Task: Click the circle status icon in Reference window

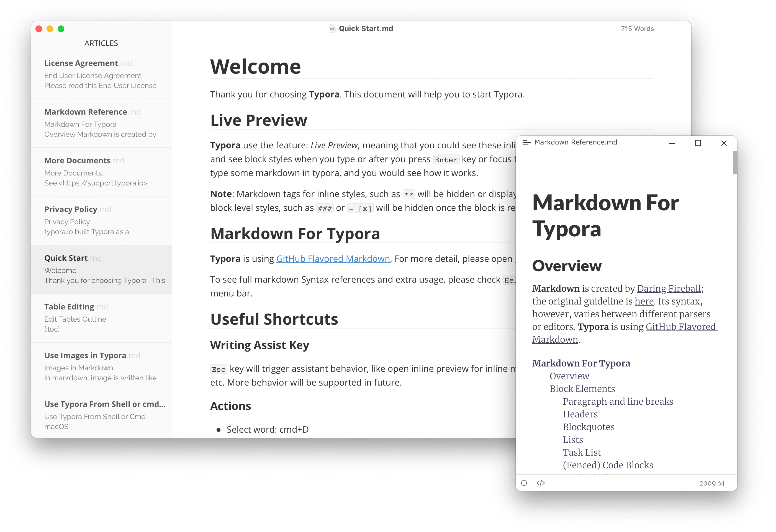Action: [524, 482]
